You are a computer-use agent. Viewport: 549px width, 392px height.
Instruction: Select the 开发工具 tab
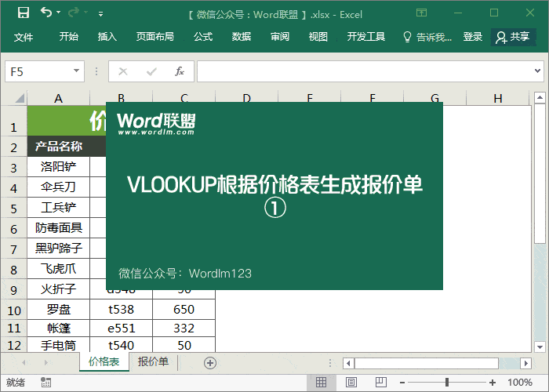click(366, 36)
